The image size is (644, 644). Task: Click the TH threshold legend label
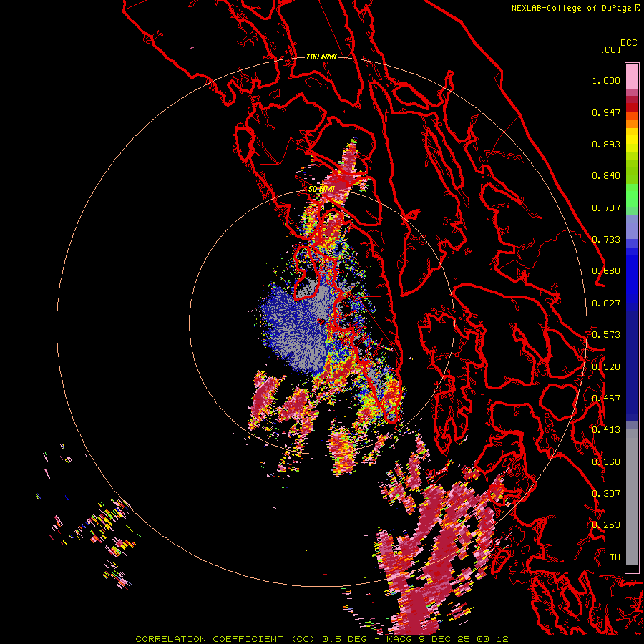pyautogui.click(x=615, y=557)
